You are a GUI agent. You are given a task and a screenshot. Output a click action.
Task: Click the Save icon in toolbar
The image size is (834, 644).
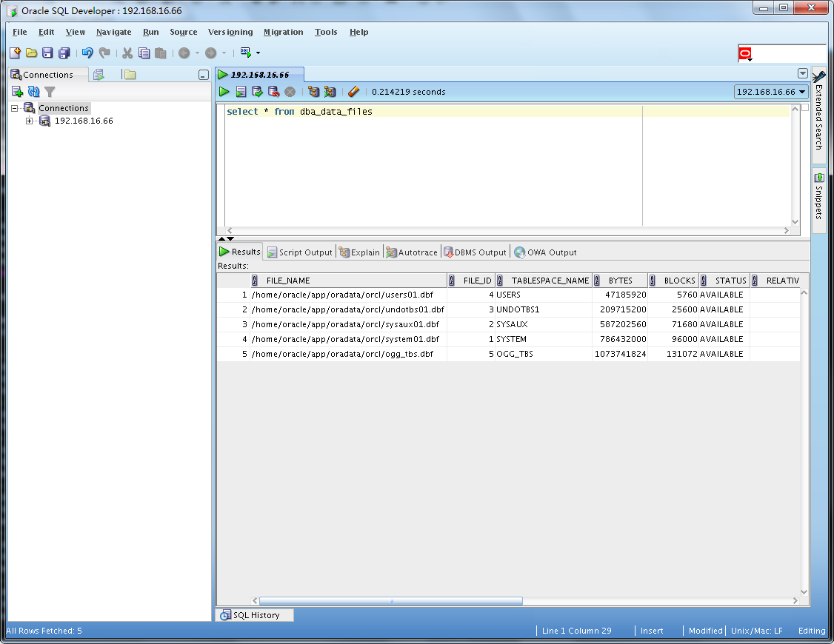47,53
